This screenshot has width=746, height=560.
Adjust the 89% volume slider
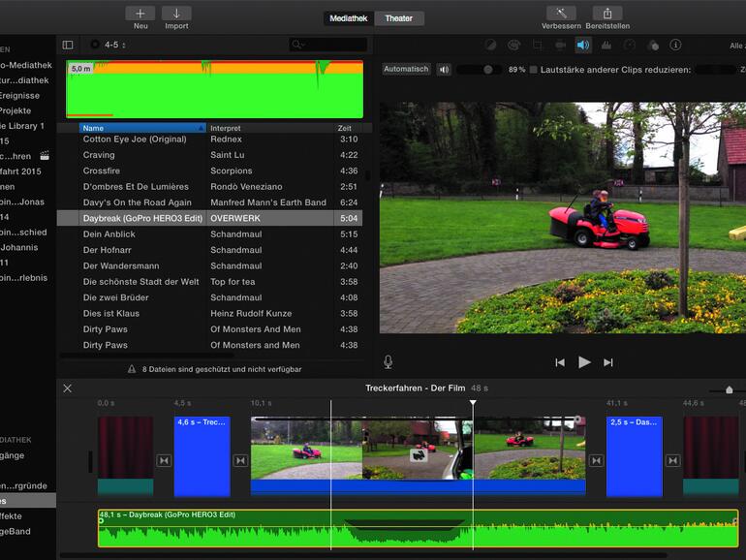[487, 70]
